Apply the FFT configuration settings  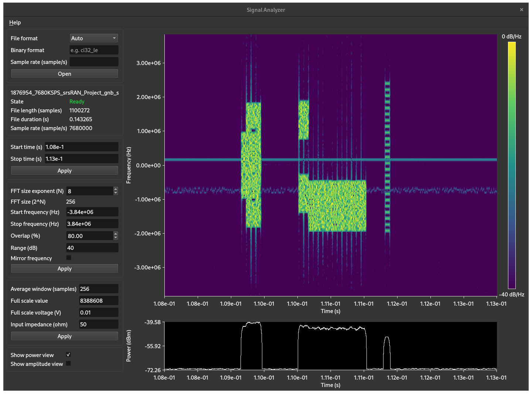point(64,268)
